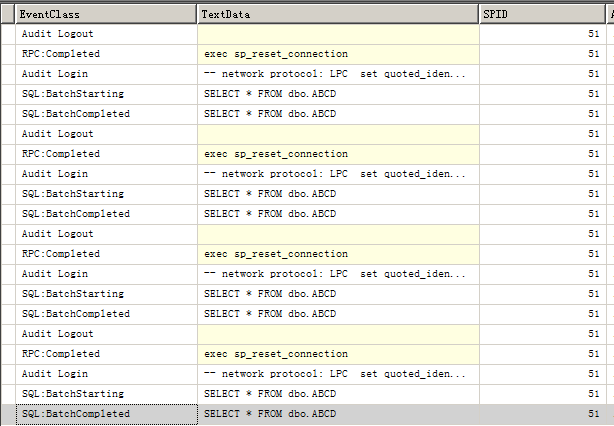The image size is (614, 426).
Task: Click the partially visible column header after SPID
Action: 610,14
